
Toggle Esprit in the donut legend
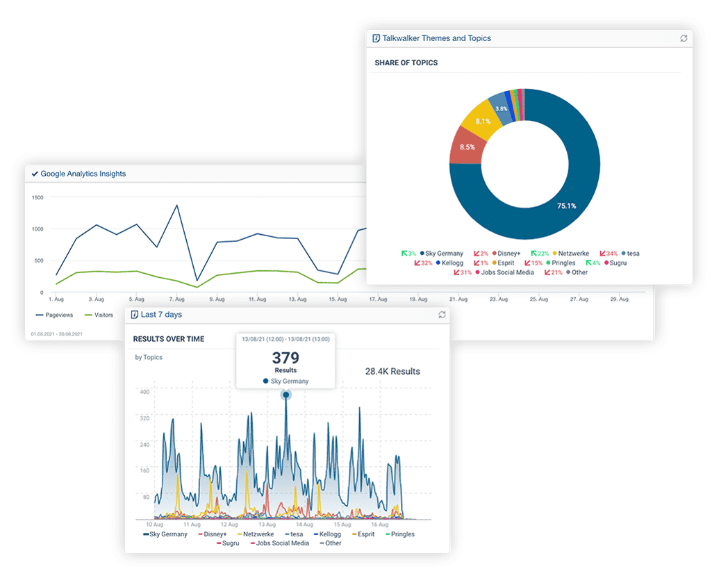[x=504, y=263]
